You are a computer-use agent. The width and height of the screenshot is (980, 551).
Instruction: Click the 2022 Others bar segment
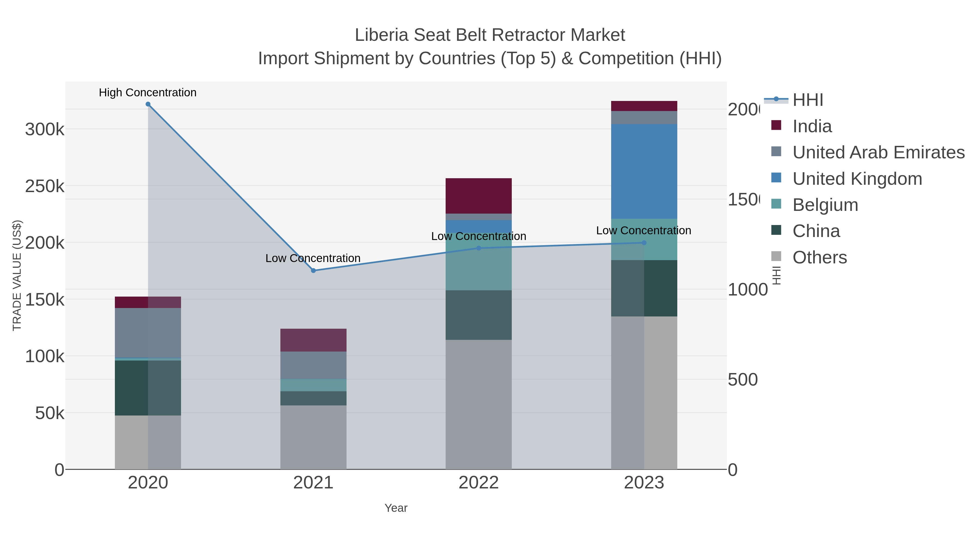[479, 405]
